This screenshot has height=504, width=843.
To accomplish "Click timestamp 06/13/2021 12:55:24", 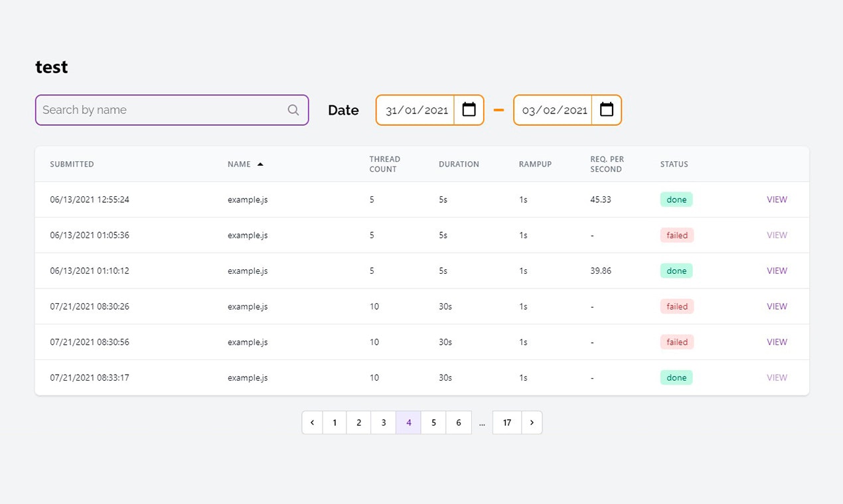I will [x=90, y=200].
